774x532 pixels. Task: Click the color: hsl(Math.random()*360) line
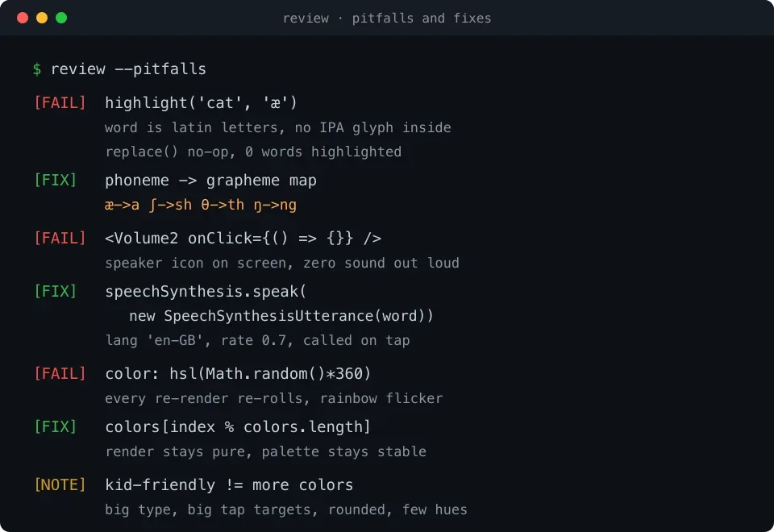(238, 373)
